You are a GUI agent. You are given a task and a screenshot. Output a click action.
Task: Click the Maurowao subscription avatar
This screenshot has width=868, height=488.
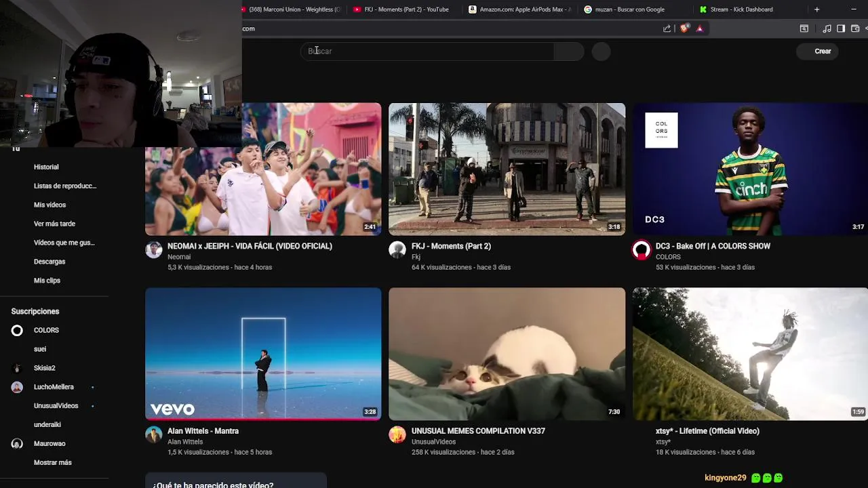point(17,443)
